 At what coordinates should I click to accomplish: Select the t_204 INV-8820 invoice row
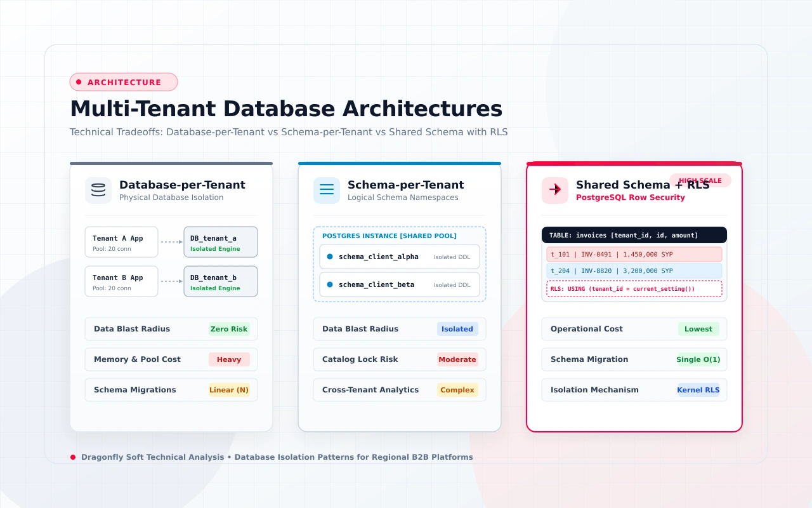pos(634,271)
